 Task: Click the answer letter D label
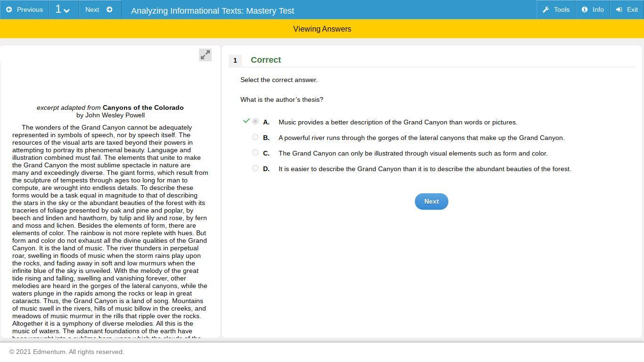(x=266, y=169)
